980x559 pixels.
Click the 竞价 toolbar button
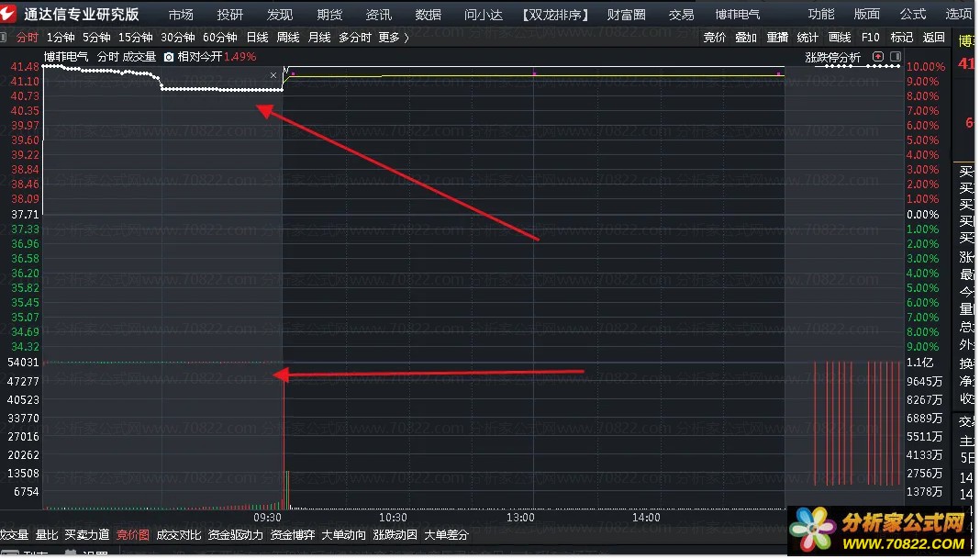pyautogui.click(x=715, y=38)
